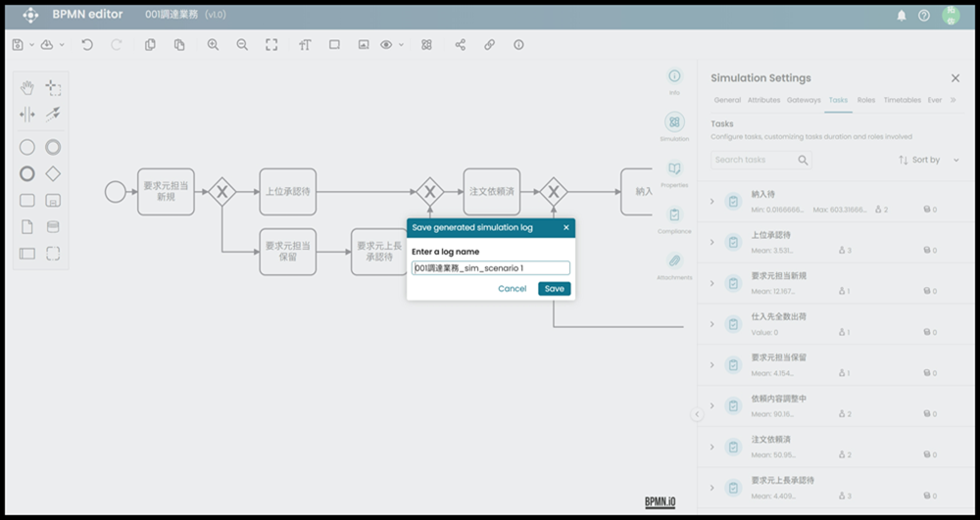Open the Sort by dropdown
The image size is (980, 520).
tap(928, 160)
